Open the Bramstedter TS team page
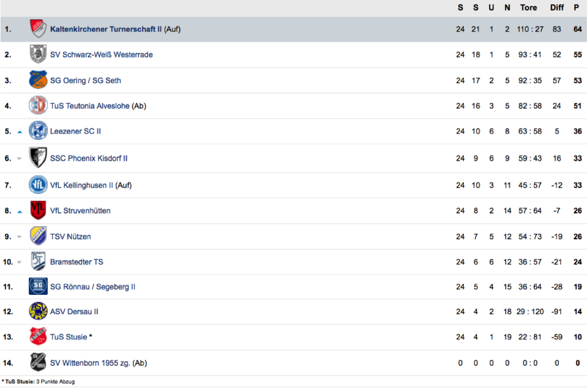Viewport: 588px width, 391px height. pos(76,262)
